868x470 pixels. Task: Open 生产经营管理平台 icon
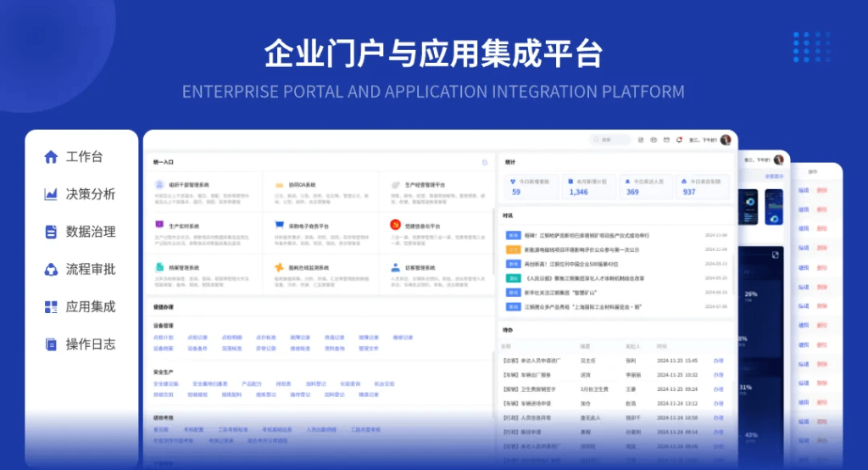(395, 185)
